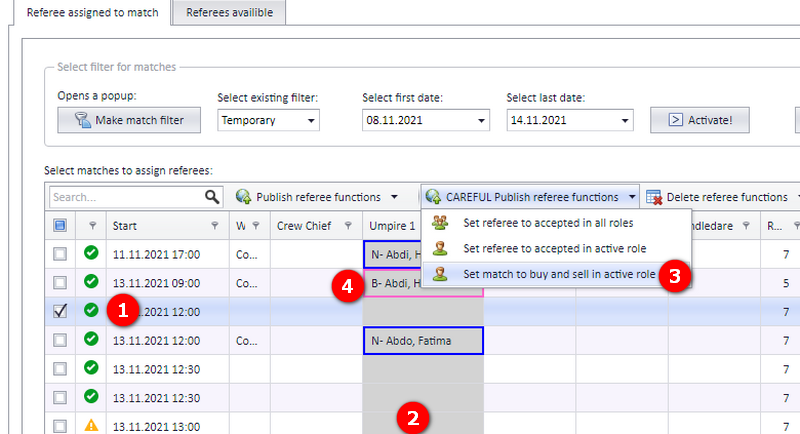Check the box for match 13.11.2021 13:00
Screen dimensions: 800x434
click(60, 426)
